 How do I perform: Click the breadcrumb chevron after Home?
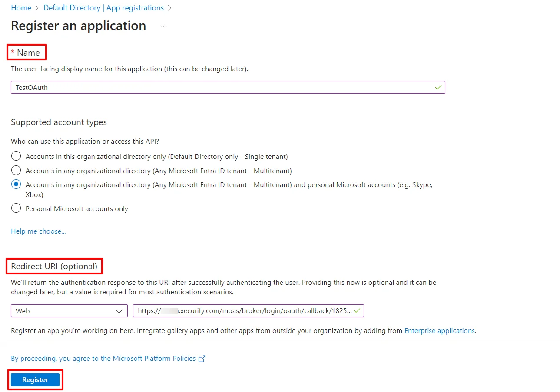click(x=36, y=7)
